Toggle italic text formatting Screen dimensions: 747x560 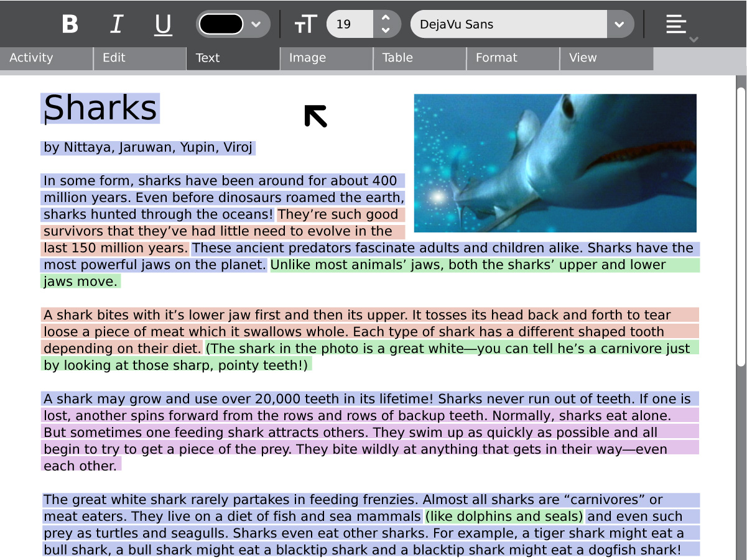pyautogui.click(x=116, y=24)
